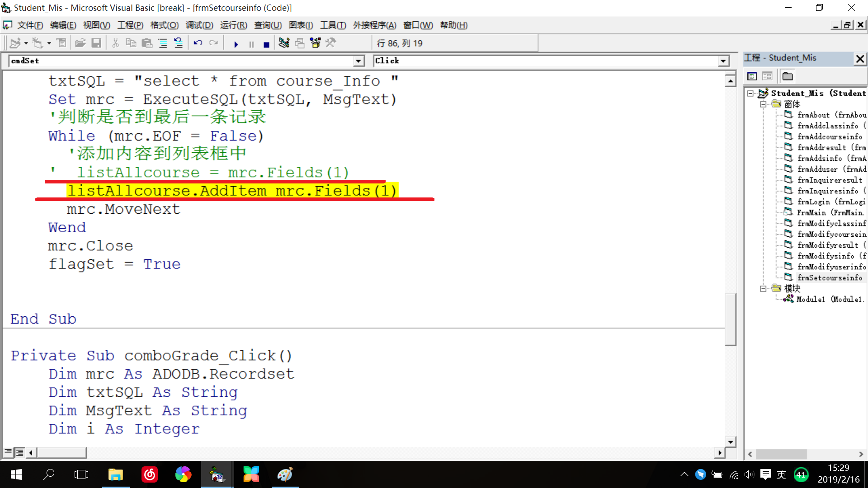Screen dimensions: 868x488
Task: Open the 调试(D) menu
Action: (x=199, y=25)
